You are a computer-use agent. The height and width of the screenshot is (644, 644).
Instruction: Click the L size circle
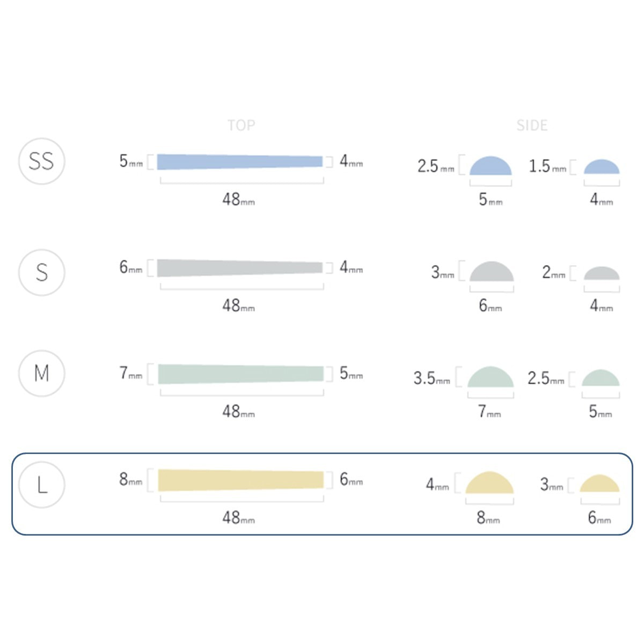[42, 484]
